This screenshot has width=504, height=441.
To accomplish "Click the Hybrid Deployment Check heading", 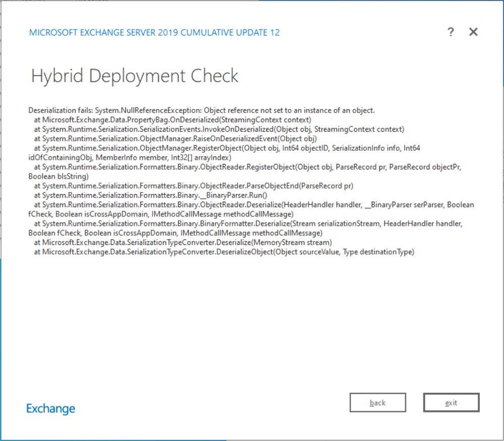I will point(134,76).
